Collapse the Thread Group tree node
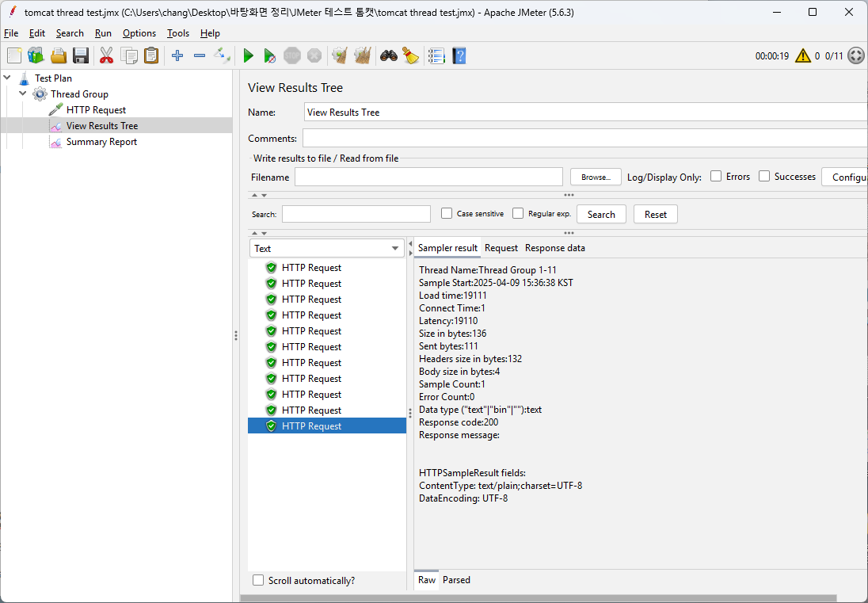The image size is (868, 603). pos(23,94)
